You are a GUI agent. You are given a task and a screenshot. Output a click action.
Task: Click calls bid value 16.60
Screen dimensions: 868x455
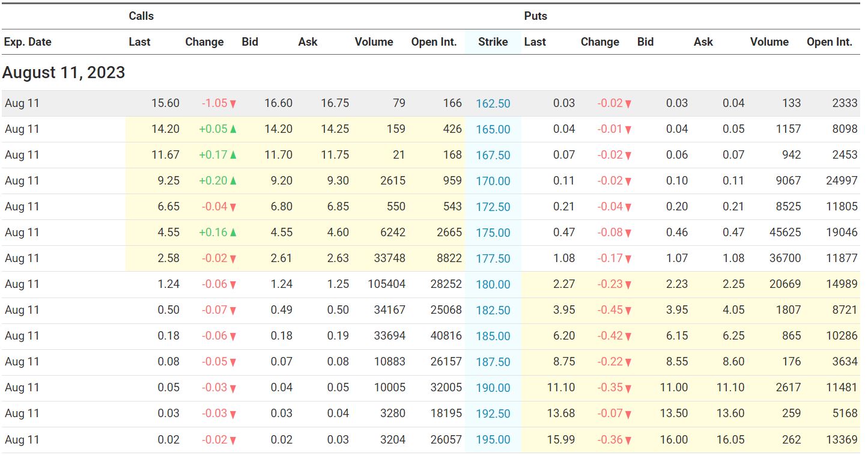279,103
